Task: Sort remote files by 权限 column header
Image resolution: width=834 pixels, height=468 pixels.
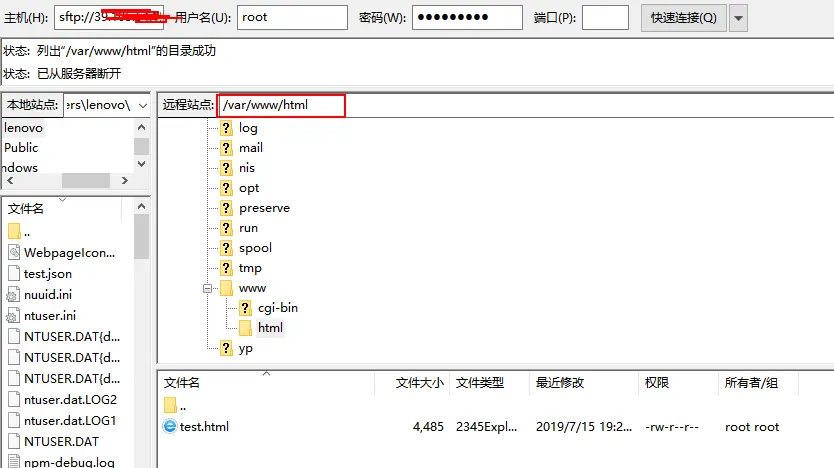Action: pyautogui.click(x=678, y=382)
